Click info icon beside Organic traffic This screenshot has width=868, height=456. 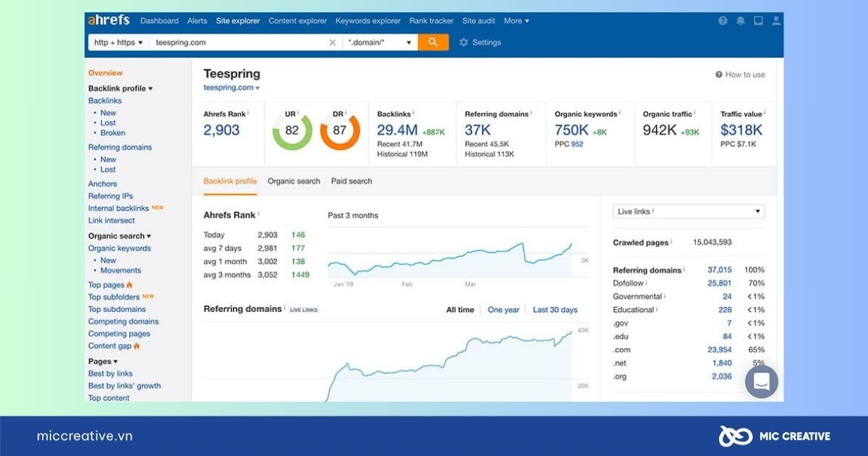[695, 113]
